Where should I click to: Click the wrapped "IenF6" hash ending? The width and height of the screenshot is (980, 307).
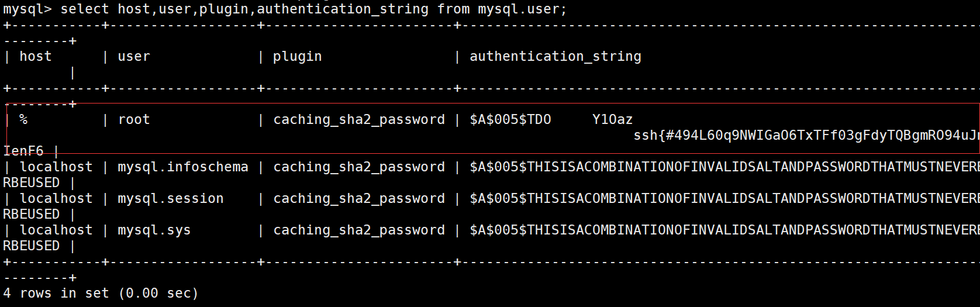click(x=23, y=151)
